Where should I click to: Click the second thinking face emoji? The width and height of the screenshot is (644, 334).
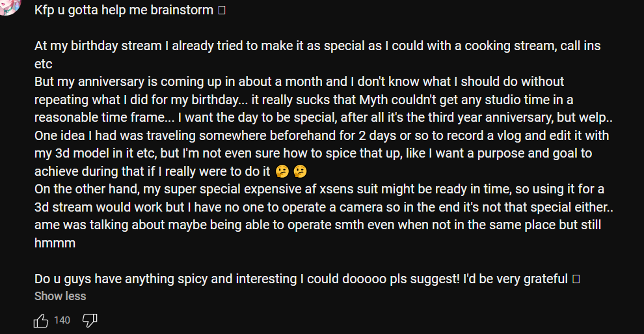301,171
